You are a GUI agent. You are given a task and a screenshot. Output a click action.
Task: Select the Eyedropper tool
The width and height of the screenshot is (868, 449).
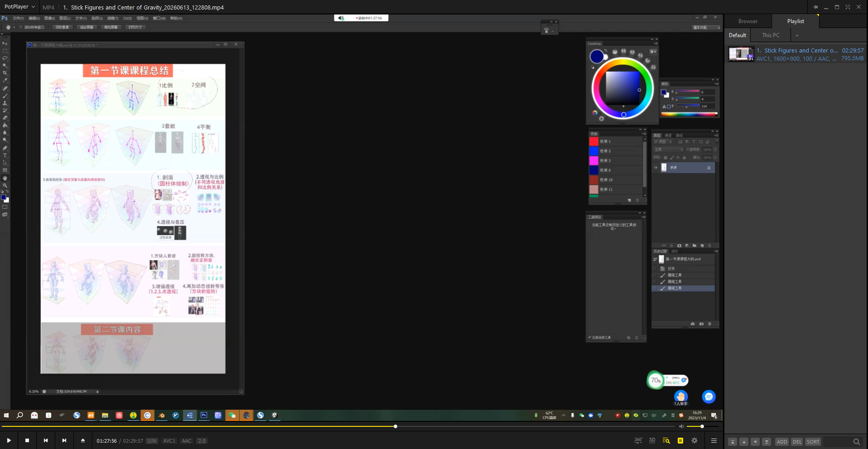click(5, 81)
